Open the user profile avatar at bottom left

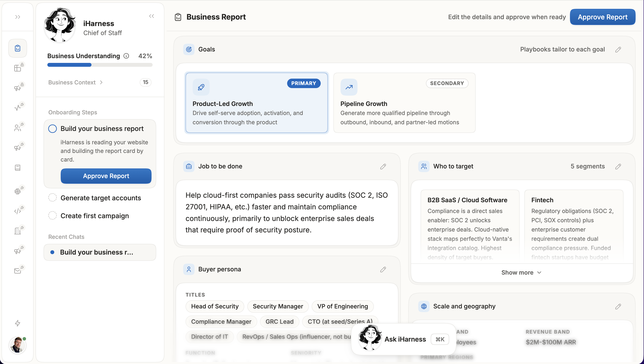(17, 345)
